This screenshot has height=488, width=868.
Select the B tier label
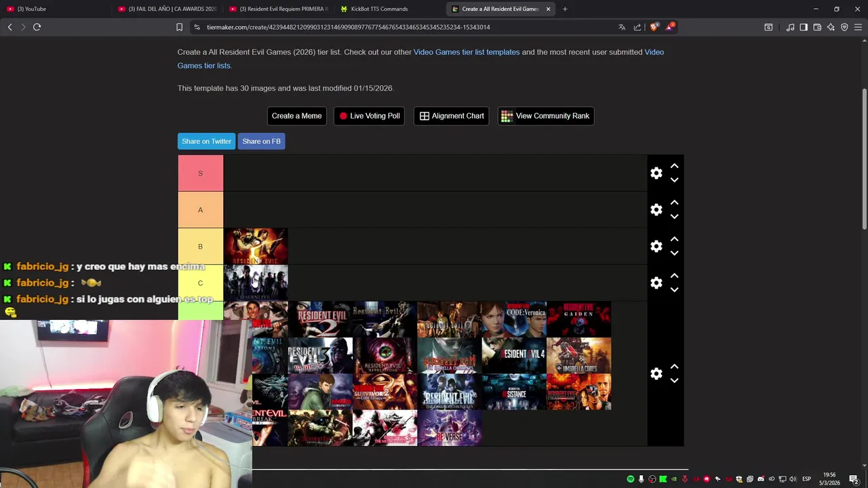(x=200, y=247)
